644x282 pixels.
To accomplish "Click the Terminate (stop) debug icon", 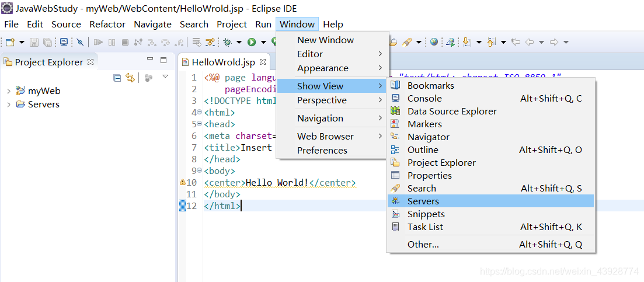I will coord(126,42).
